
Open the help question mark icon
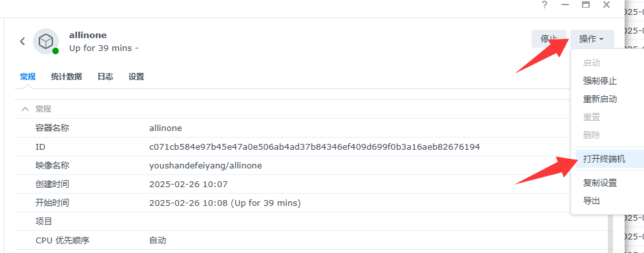(x=544, y=5)
